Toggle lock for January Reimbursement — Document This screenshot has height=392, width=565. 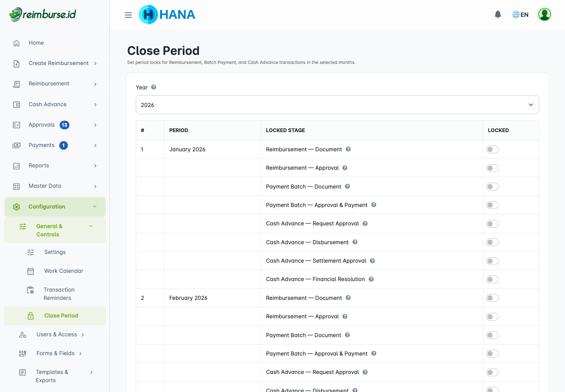pyautogui.click(x=492, y=149)
